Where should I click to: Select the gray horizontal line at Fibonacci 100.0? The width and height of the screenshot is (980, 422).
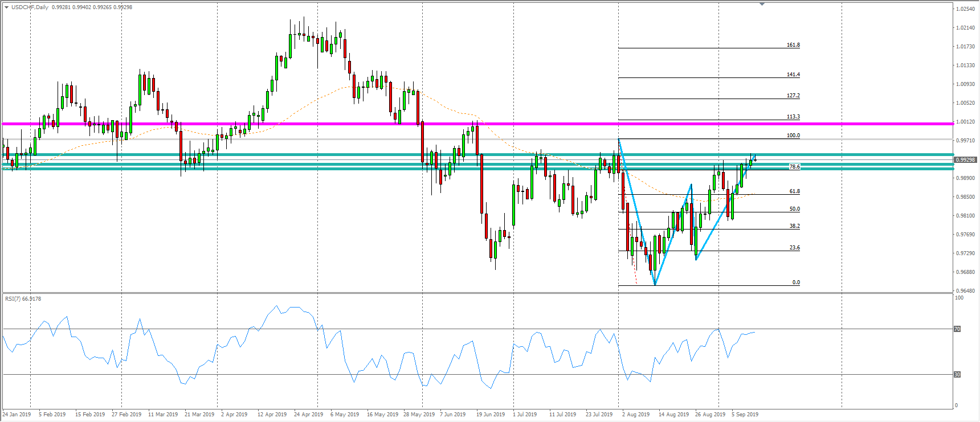tap(477, 140)
